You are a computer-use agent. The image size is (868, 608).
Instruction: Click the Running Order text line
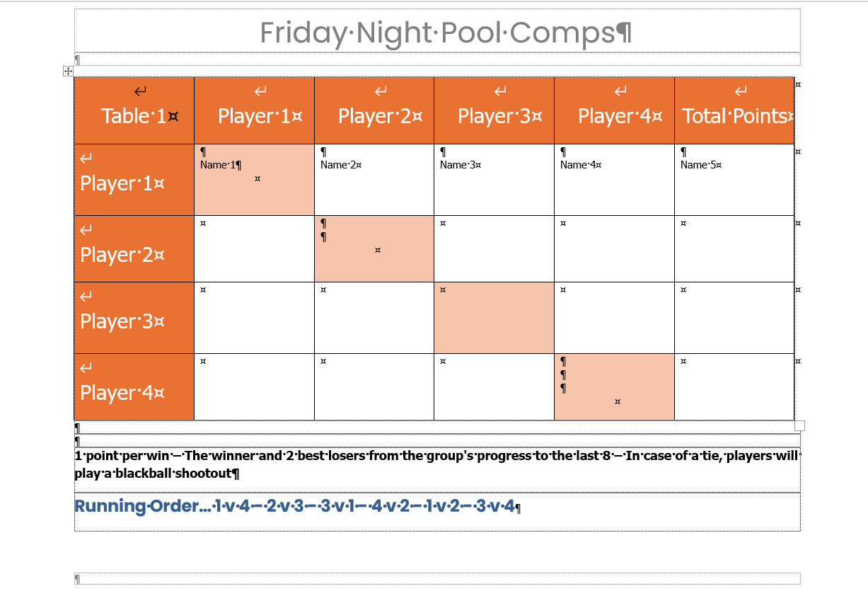tap(298, 507)
